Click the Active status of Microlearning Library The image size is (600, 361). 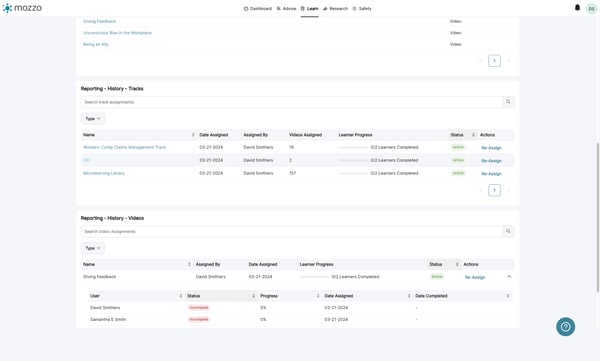(458, 173)
